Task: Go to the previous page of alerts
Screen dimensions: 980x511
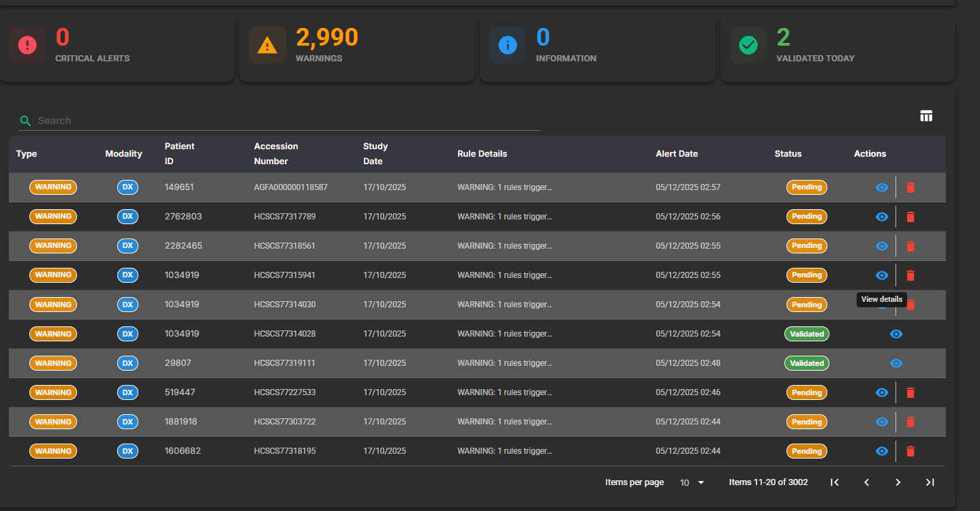Action: (867, 482)
